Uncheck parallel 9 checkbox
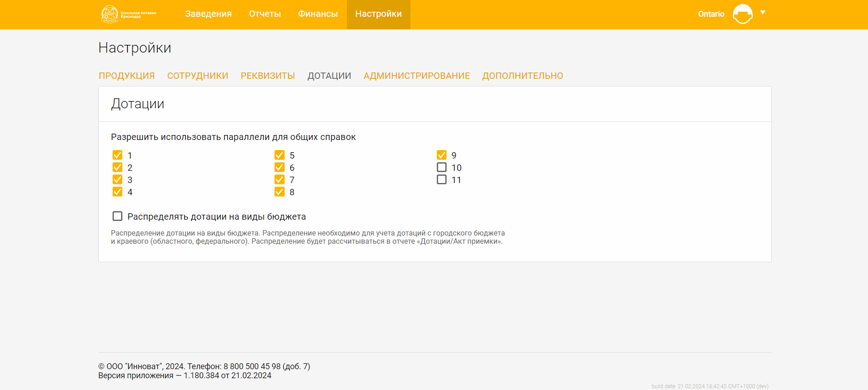The width and height of the screenshot is (868, 390). tap(442, 155)
